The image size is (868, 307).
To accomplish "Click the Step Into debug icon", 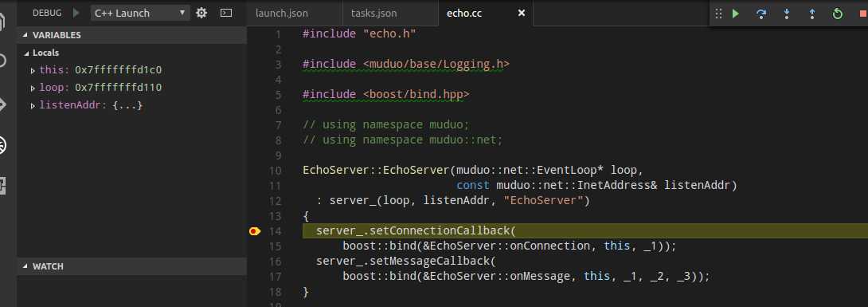I will 787,14.
